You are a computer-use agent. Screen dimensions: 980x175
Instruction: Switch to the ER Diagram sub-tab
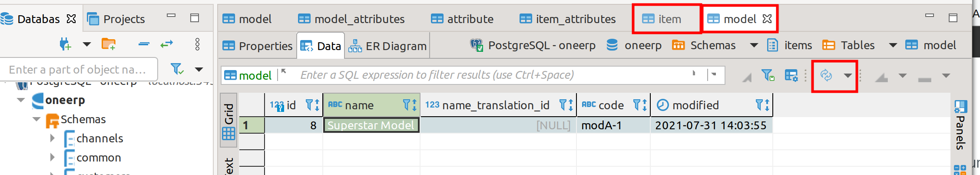[x=387, y=46]
